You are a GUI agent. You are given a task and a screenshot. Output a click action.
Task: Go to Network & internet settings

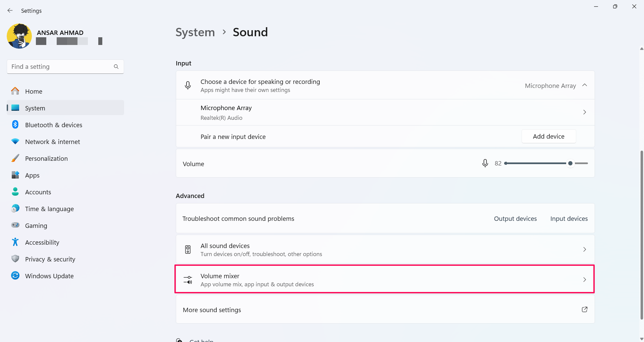click(65, 142)
